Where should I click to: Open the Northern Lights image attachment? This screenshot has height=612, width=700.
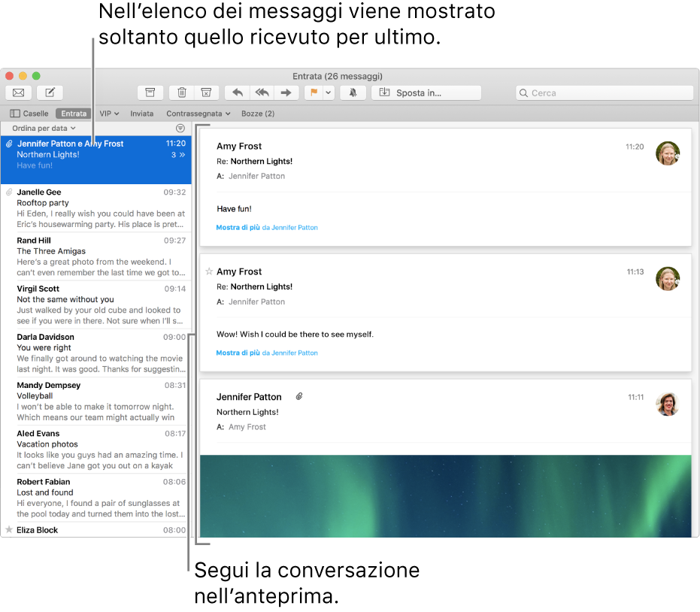tap(446, 496)
